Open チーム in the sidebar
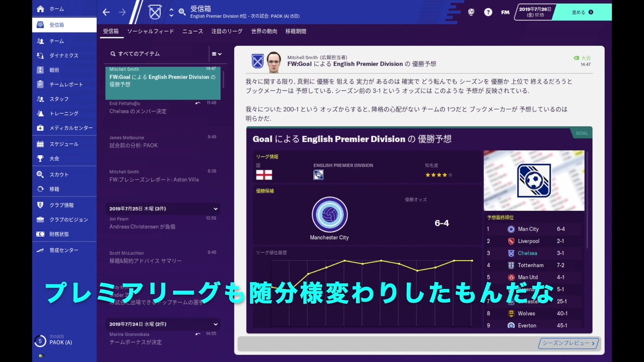The image size is (644, 362). (64, 41)
